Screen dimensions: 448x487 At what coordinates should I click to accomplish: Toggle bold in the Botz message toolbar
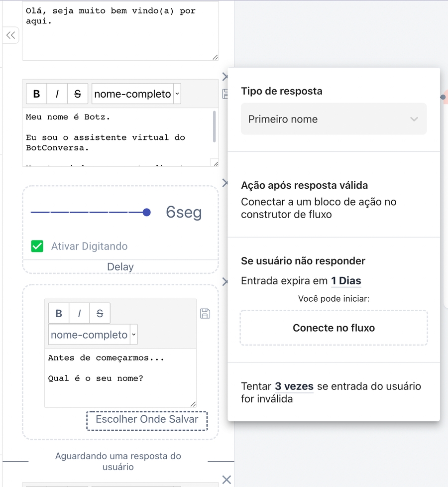[x=36, y=94]
